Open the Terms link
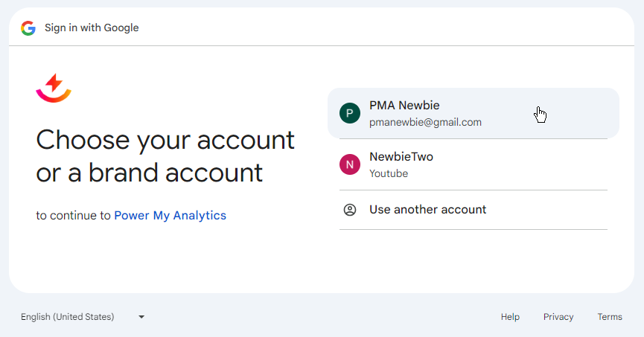Viewport: 644px width, 337px height. [610, 317]
